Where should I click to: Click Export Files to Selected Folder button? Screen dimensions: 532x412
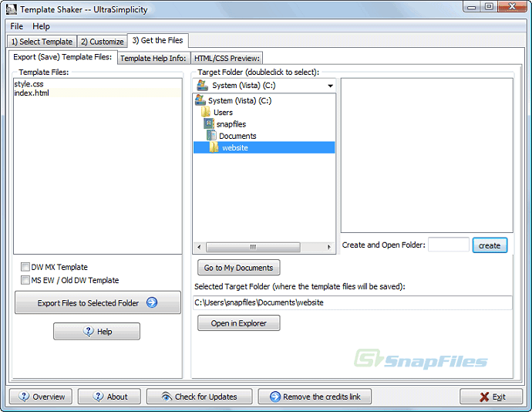tap(98, 302)
